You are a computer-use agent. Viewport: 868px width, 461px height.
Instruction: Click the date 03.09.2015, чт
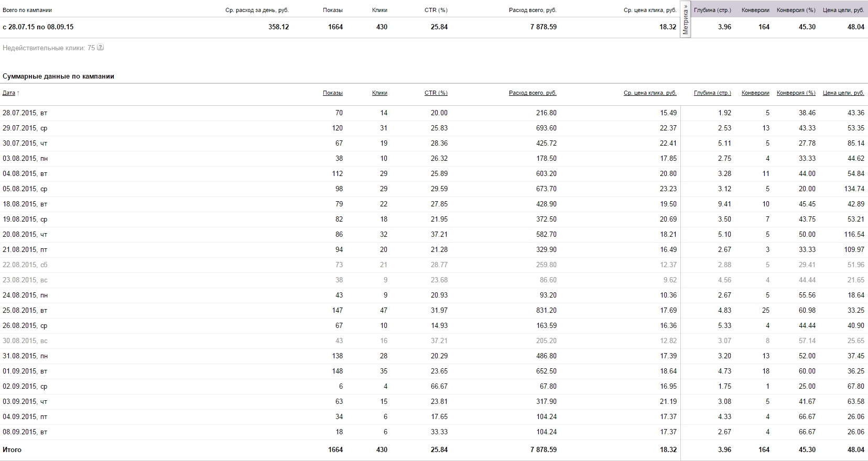[25, 401]
